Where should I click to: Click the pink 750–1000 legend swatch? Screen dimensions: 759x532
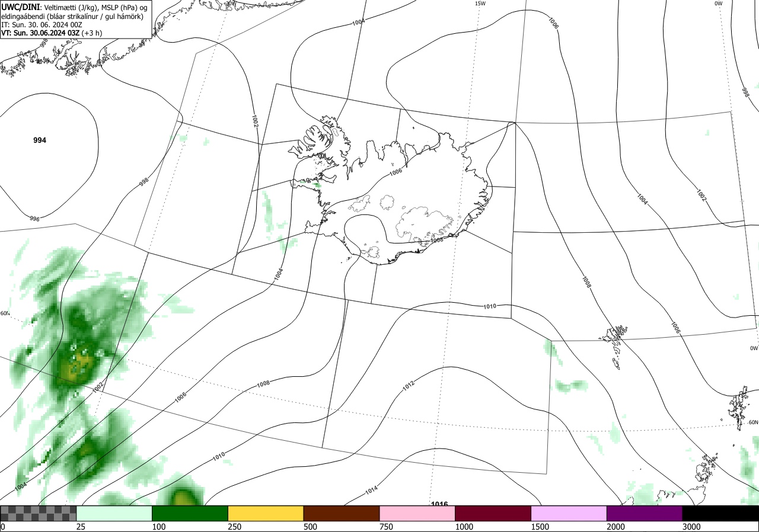tap(417, 513)
